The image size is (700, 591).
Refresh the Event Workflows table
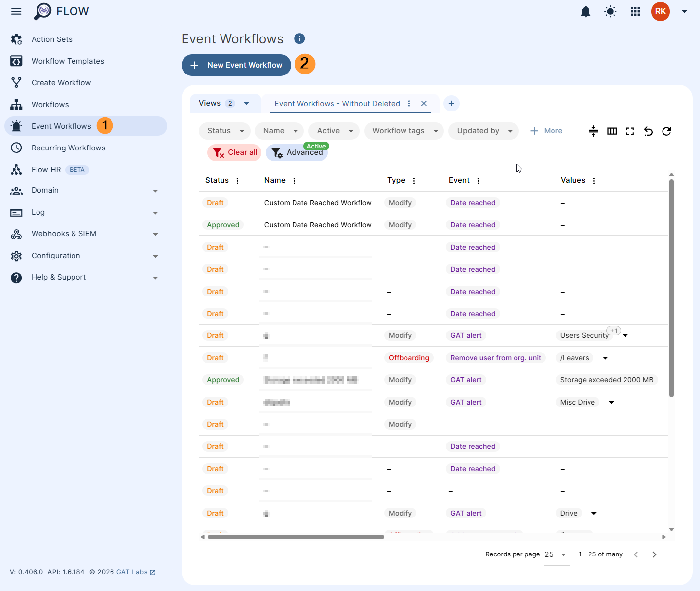coord(666,131)
